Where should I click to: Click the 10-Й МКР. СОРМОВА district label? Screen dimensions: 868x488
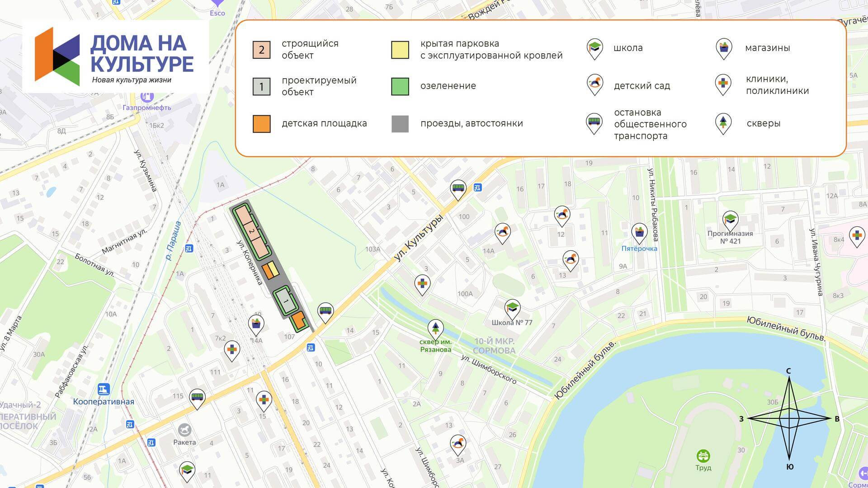[495, 346]
